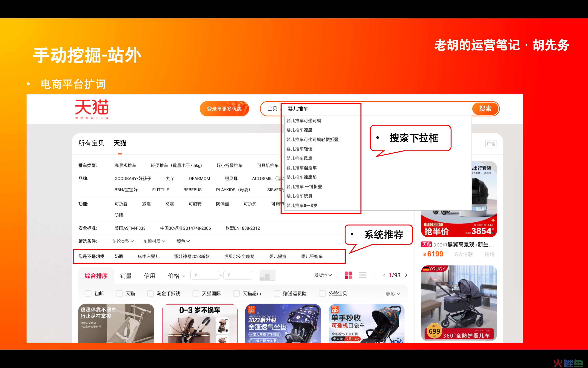
Task: Check the 公益宝贝 checkbox
Action: point(322,294)
